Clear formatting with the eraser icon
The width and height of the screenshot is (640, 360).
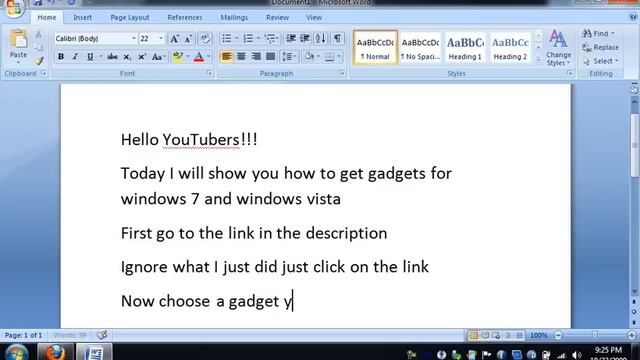[x=205, y=39]
